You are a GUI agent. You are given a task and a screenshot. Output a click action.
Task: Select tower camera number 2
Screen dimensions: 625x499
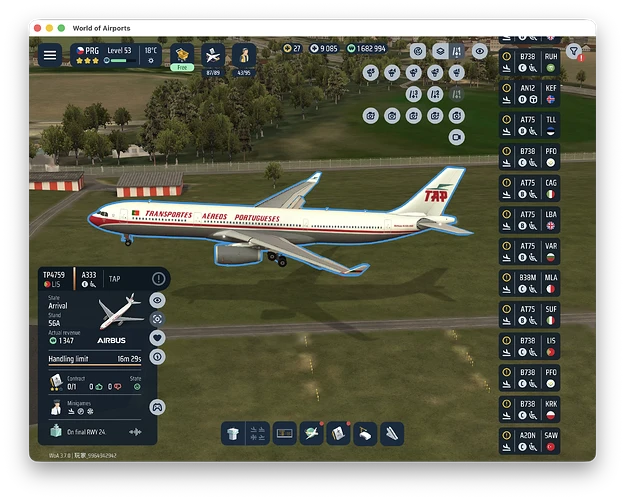435,73
